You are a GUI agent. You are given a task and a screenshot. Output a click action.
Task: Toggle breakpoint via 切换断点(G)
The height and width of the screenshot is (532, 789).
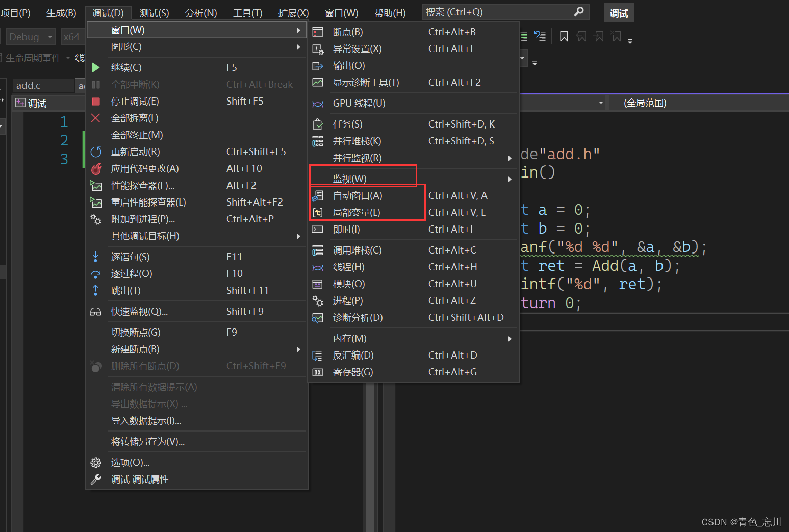coord(136,333)
